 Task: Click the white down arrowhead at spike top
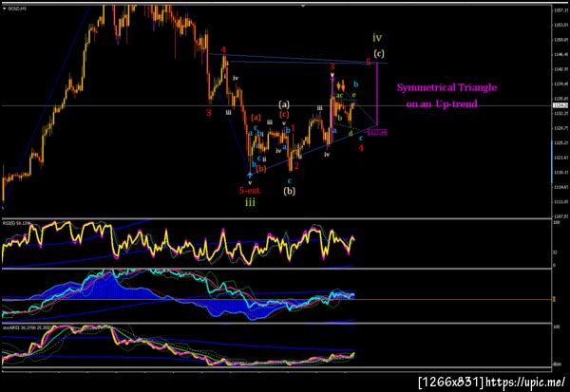point(332,75)
